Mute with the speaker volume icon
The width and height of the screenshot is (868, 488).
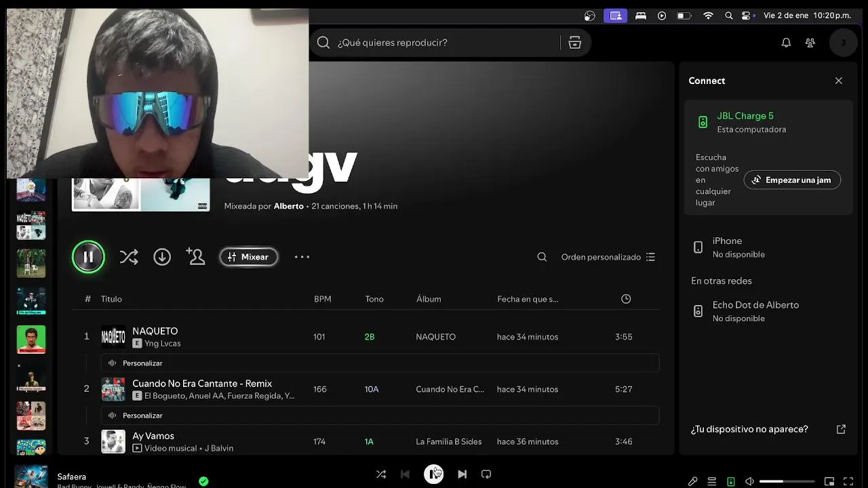click(x=749, y=481)
